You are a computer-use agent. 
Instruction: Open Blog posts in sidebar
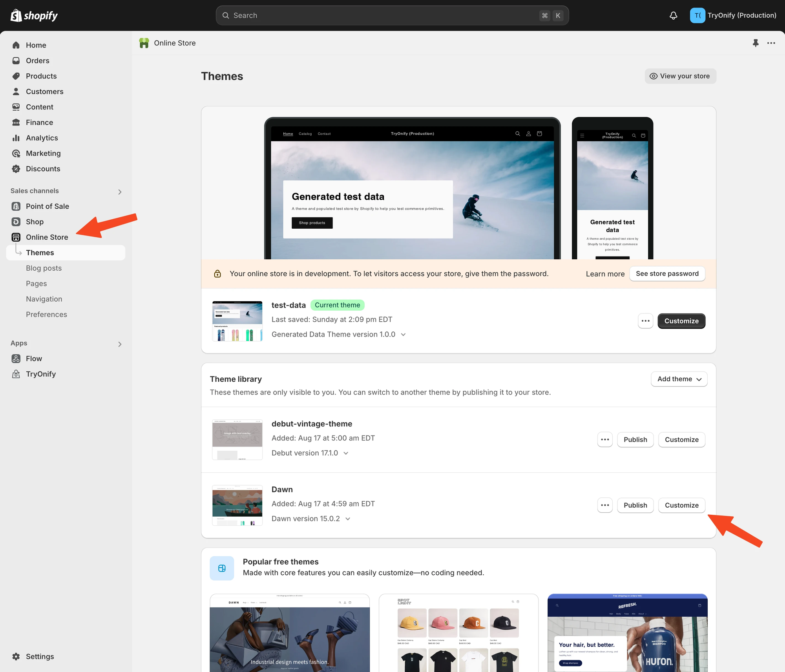[44, 268]
